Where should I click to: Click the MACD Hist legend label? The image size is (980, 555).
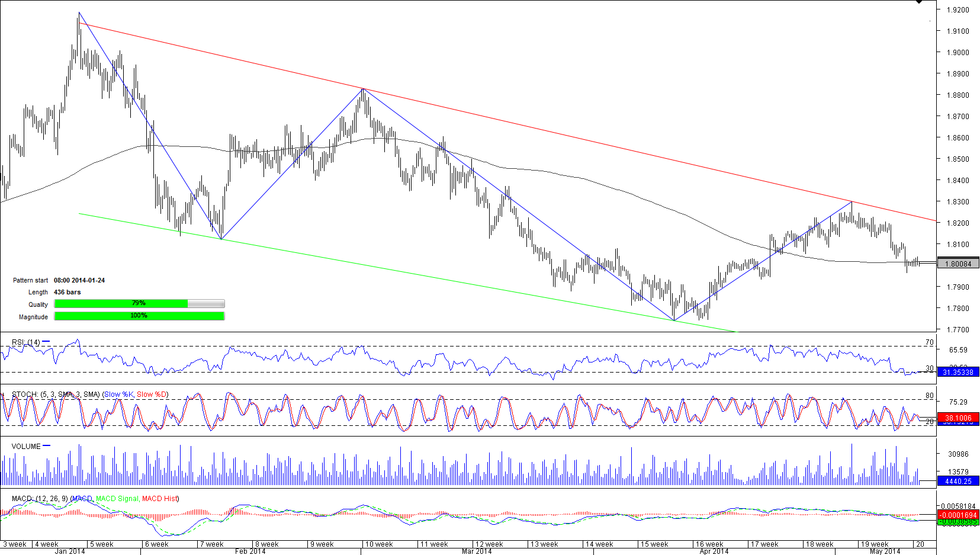(159, 499)
